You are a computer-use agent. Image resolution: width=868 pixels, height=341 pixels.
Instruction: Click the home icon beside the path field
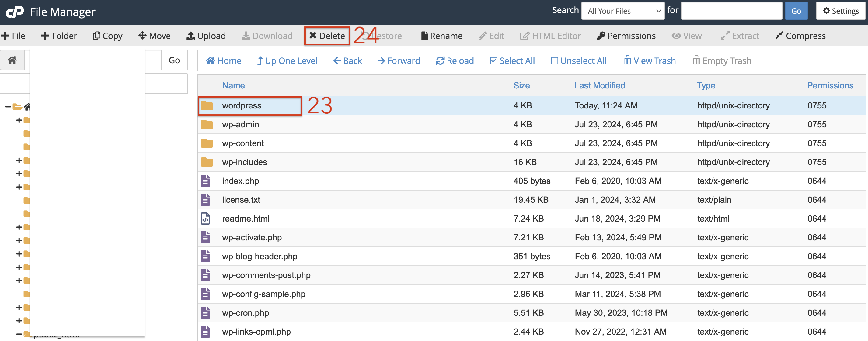click(x=12, y=60)
